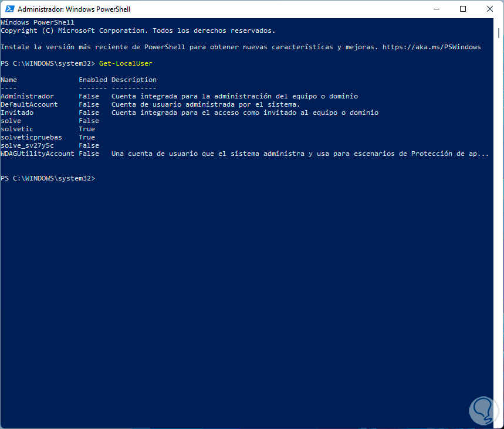Viewport: 504px width, 429px height.
Task: Click the scrollbar up arrow
Action: [499, 23]
